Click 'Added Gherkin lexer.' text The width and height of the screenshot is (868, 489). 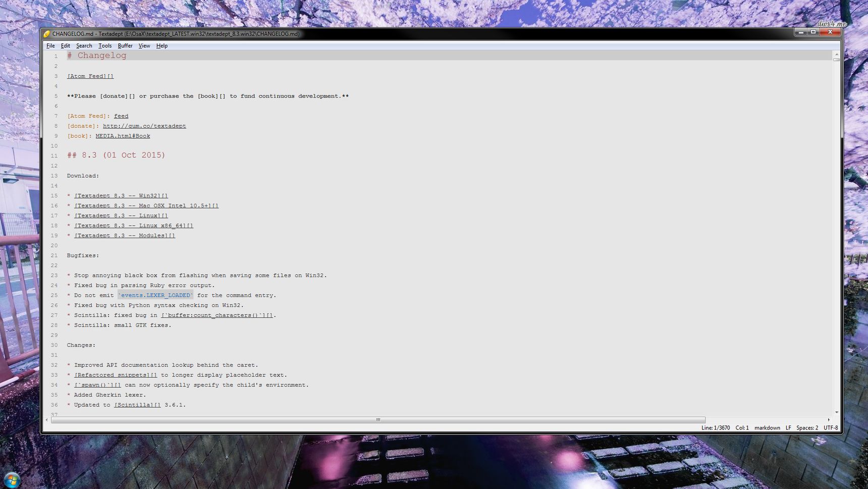coord(110,395)
